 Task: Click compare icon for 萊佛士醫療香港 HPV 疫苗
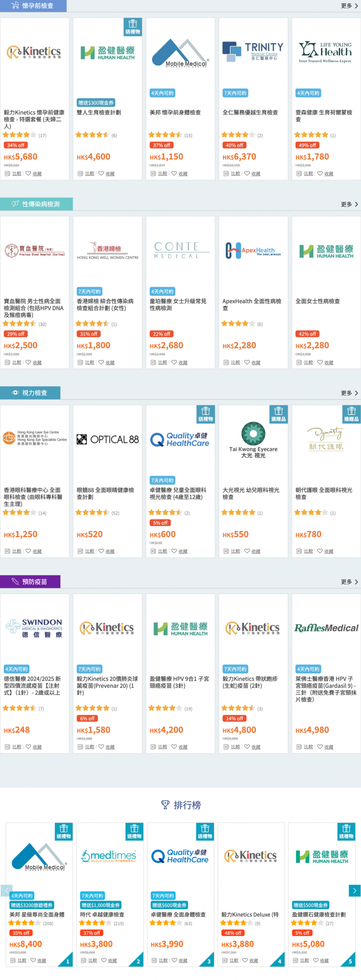click(x=299, y=746)
